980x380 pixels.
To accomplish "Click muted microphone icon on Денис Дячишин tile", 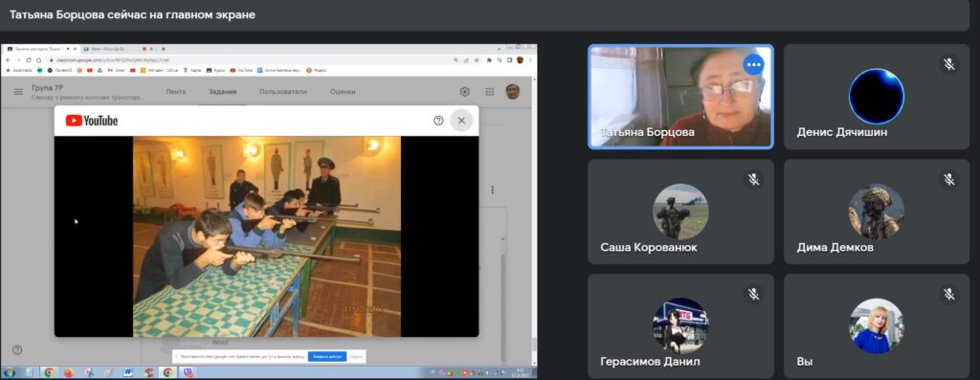I will (x=949, y=64).
